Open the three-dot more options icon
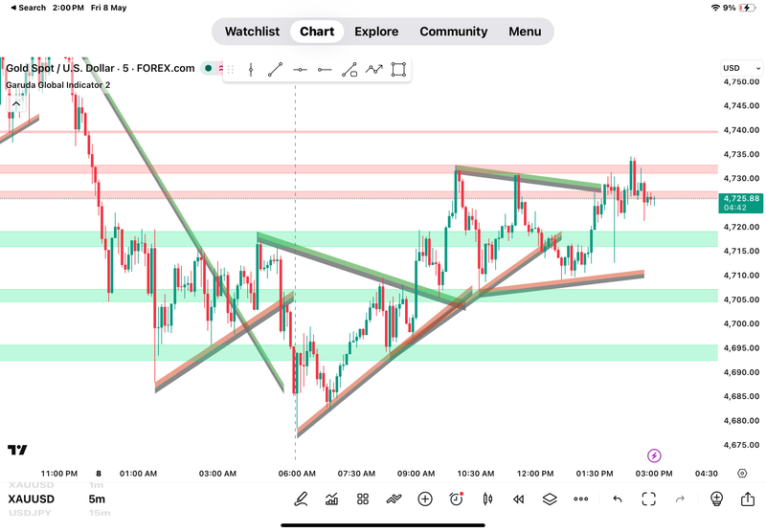The image size is (766, 532). [x=581, y=499]
